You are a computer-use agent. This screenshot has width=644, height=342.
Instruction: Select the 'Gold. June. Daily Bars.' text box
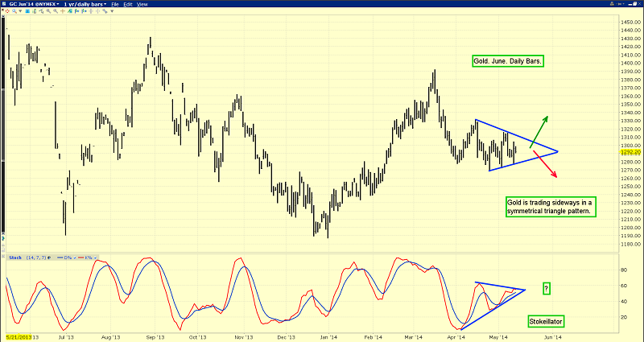pos(508,61)
